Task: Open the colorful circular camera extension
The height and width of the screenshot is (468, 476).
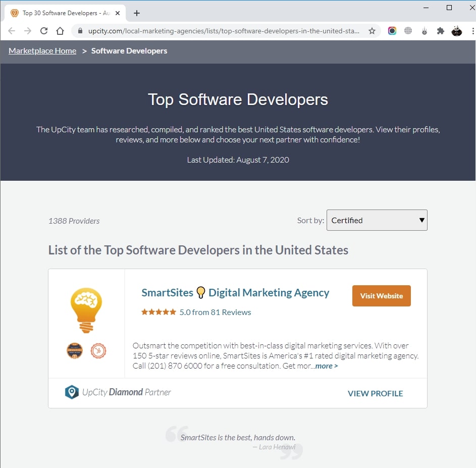Action: [x=392, y=31]
